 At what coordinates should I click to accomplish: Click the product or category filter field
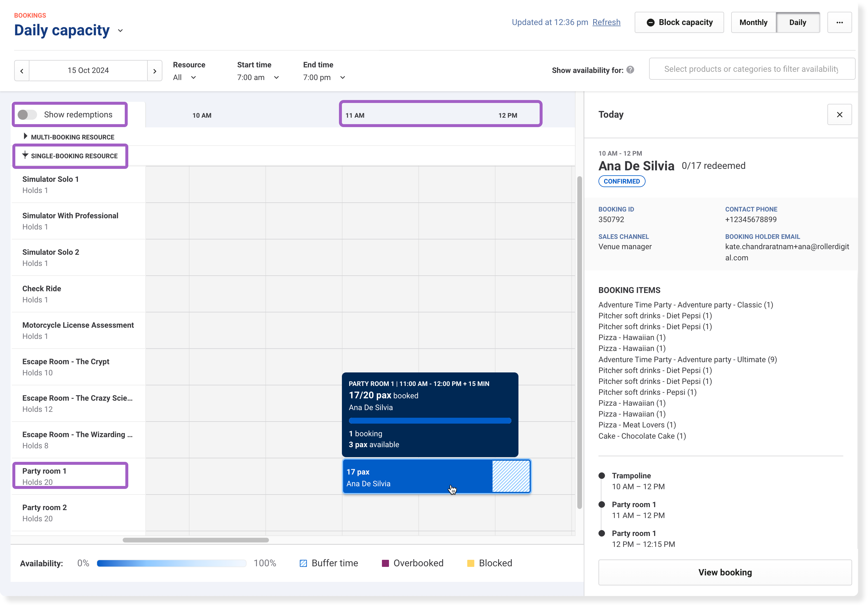tap(752, 69)
